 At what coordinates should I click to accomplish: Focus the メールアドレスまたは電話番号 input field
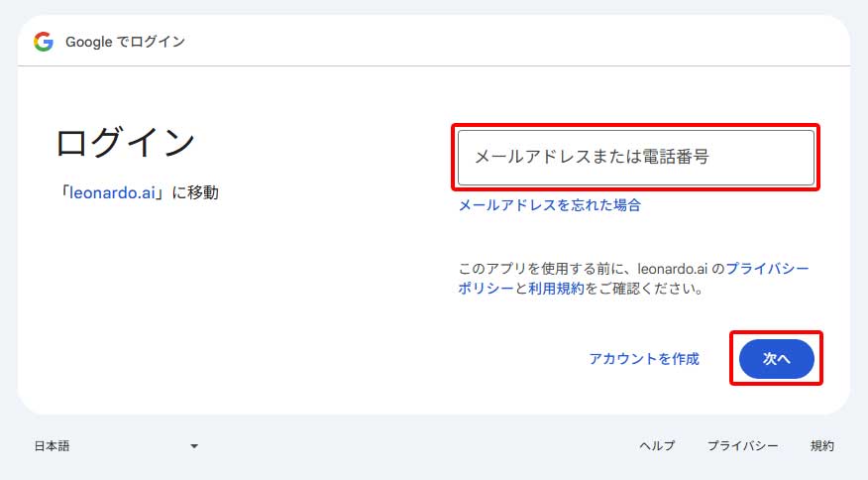click(x=635, y=157)
